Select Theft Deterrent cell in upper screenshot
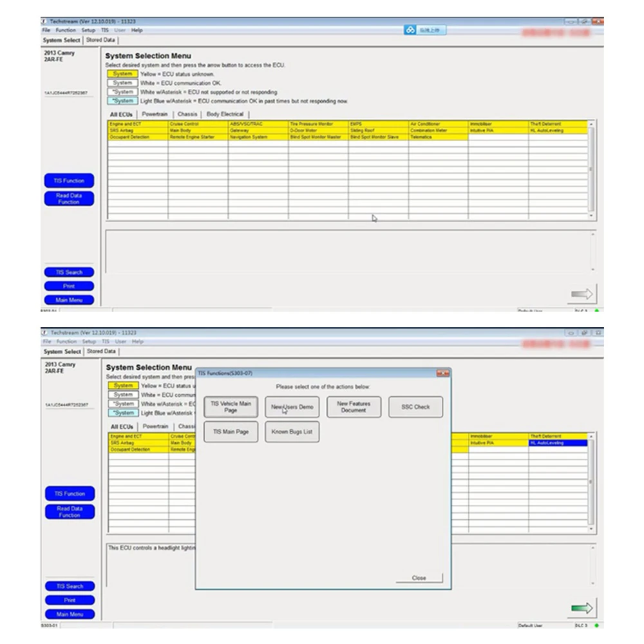 (x=558, y=124)
